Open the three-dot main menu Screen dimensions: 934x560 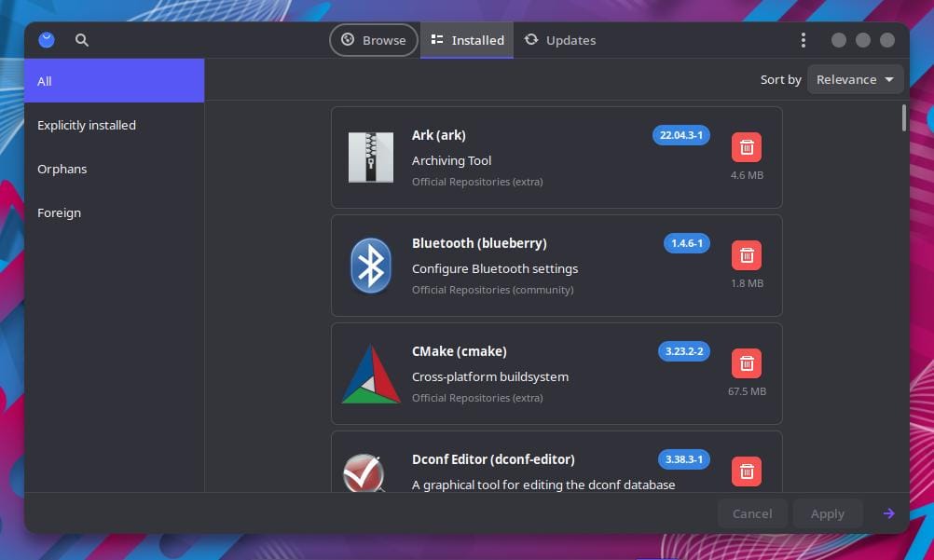(x=803, y=40)
